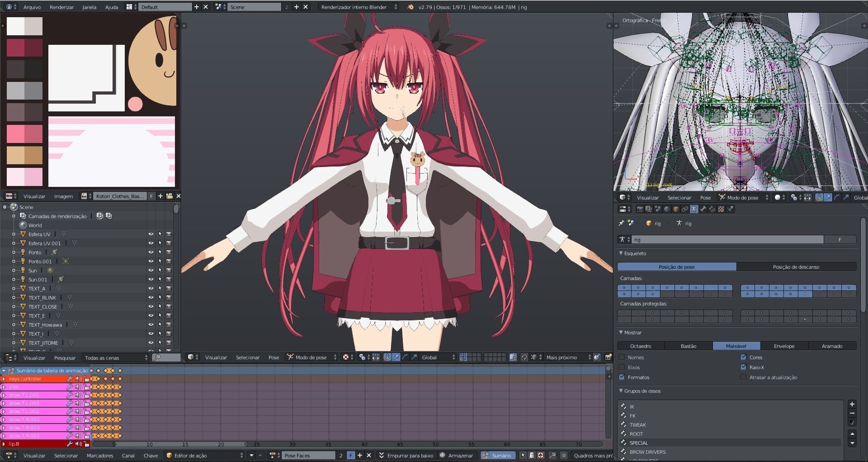Toggle 3D manipulator in main viewport header

(387, 357)
